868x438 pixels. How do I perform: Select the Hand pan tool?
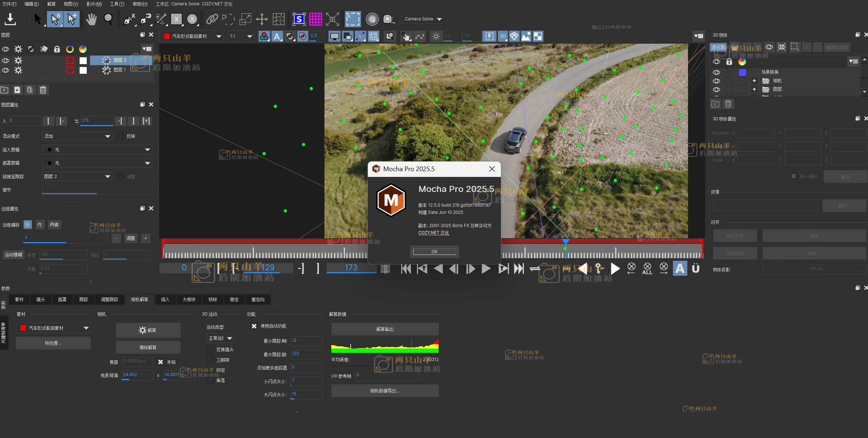click(x=91, y=19)
